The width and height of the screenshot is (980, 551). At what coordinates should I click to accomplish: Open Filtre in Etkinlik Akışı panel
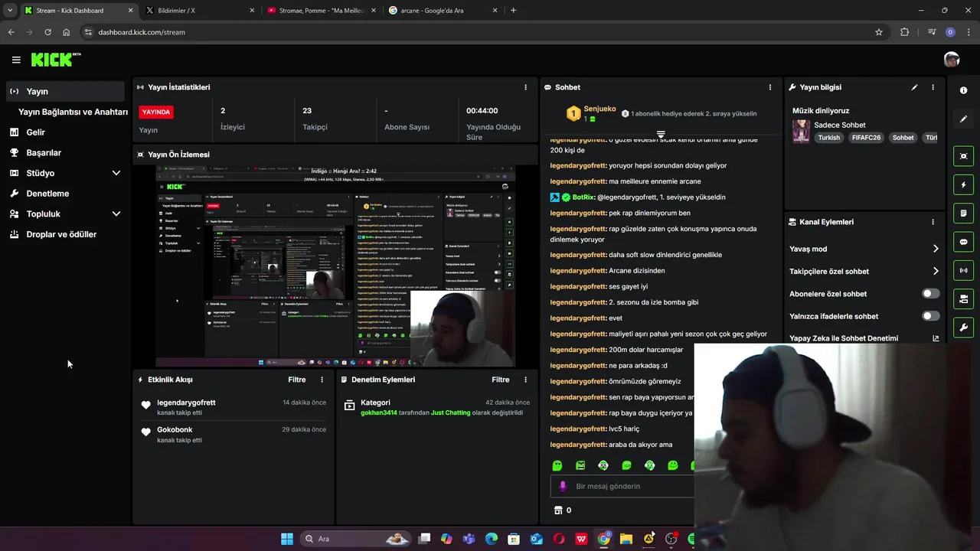tap(297, 380)
